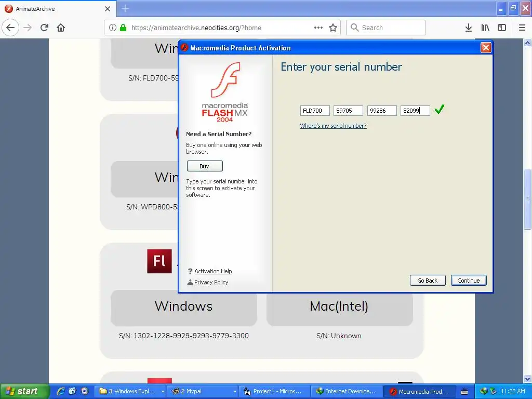Click the browser Forward arrow

pos(28,28)
